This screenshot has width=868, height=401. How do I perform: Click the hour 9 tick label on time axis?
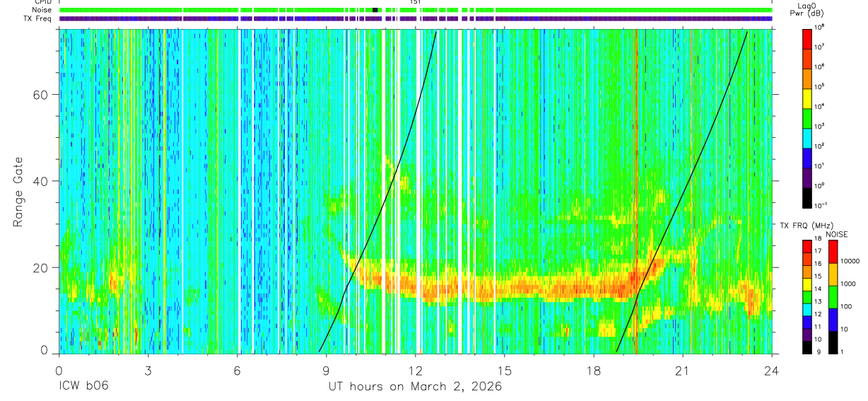coord(326,370)
